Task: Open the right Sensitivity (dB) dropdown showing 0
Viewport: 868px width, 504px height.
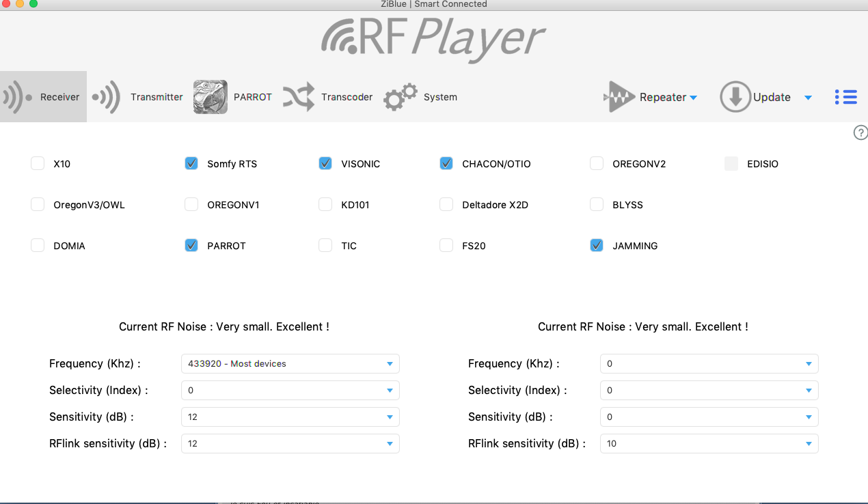Action: click(709, 417)
